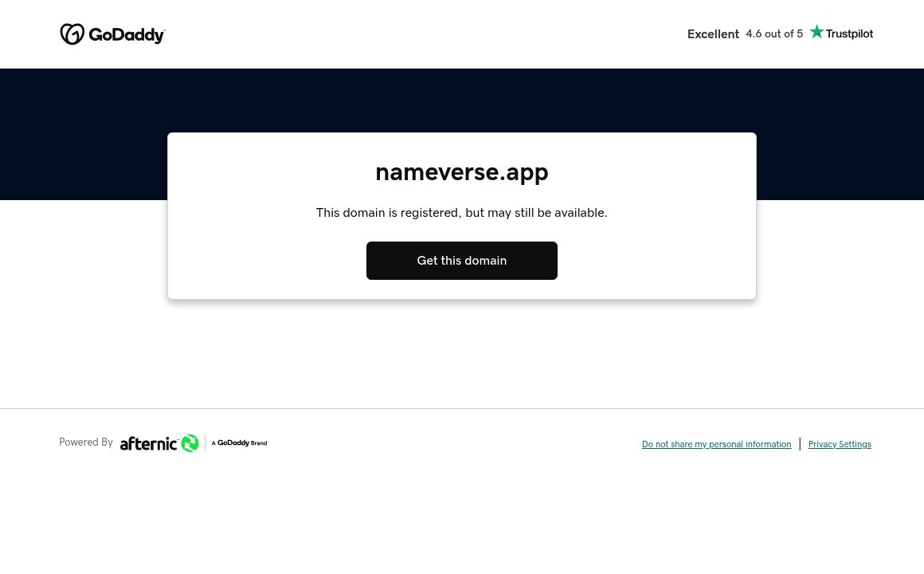The image size is (924, 574).
Task: Select the domain availability message text
Action: [x=462, y=212]
